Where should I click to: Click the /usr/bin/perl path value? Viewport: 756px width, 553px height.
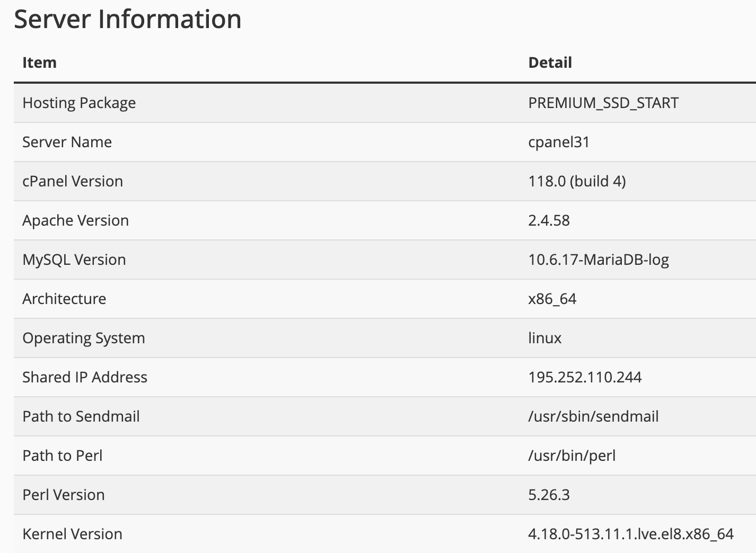point(572,456)
